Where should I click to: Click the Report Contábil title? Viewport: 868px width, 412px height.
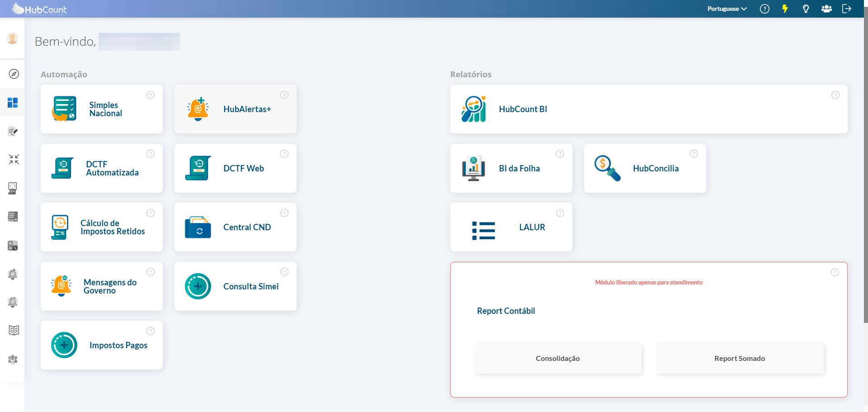[x=506, y=311]
